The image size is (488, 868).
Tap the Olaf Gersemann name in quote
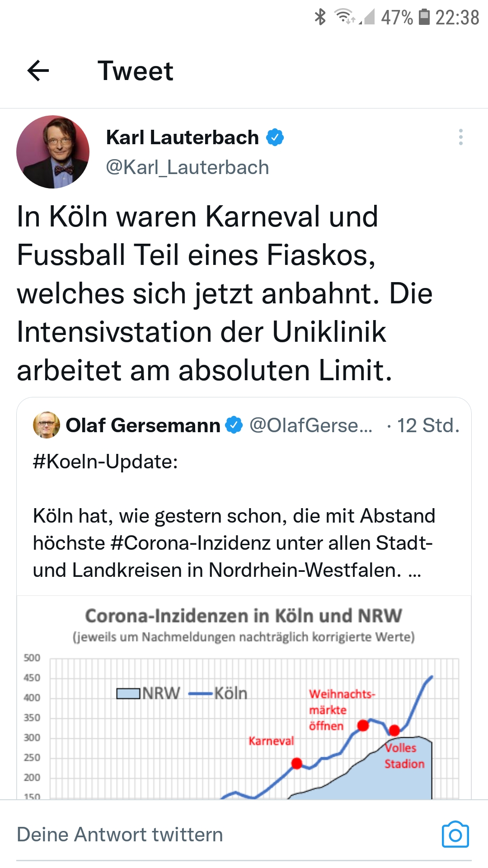pyautogui.click(x=143, y=425)
